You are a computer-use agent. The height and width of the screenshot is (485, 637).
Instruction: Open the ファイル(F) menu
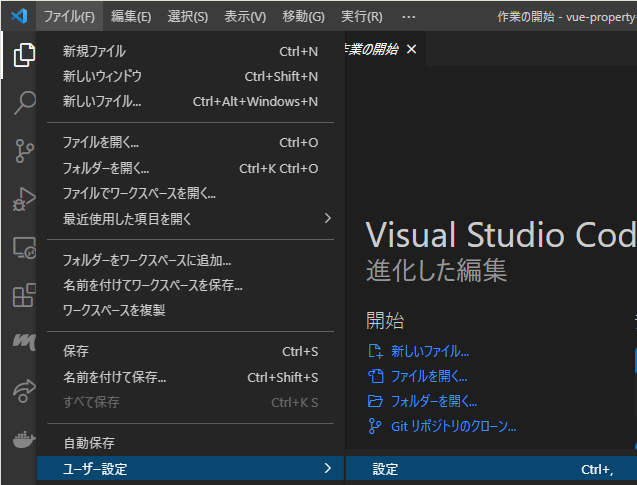pos(69,16)
